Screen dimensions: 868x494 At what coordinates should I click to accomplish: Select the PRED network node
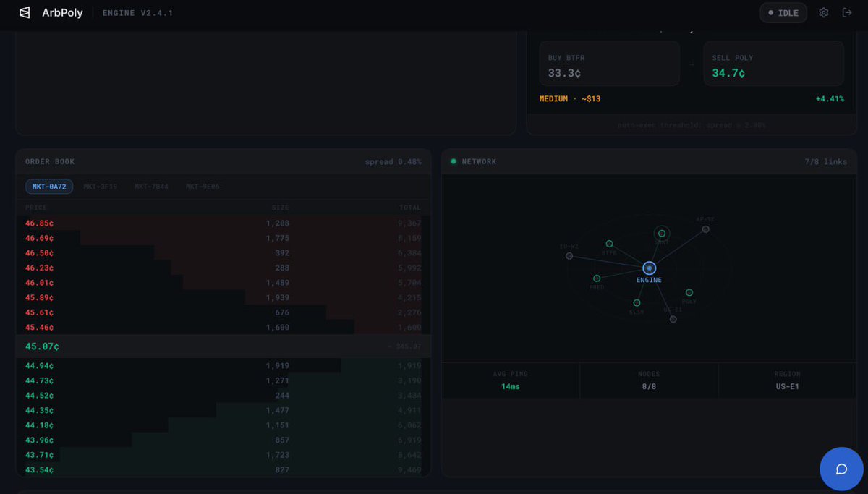(x=597, y=278)
